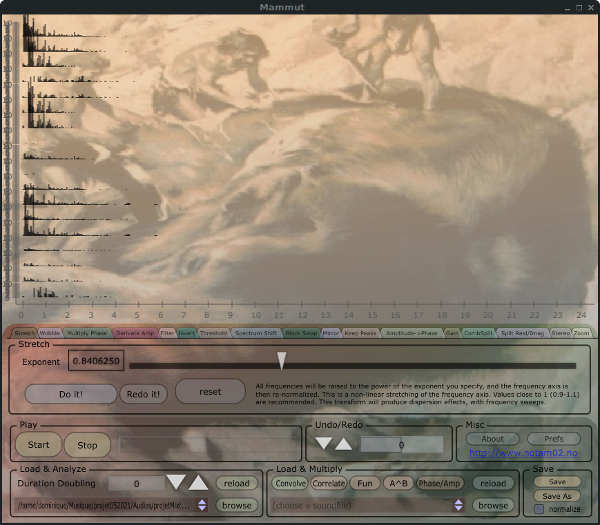Image resolution: width=600 pixels, height=525 pixels.
Task: Open the Threshold tab
Action: pos(214,333)
